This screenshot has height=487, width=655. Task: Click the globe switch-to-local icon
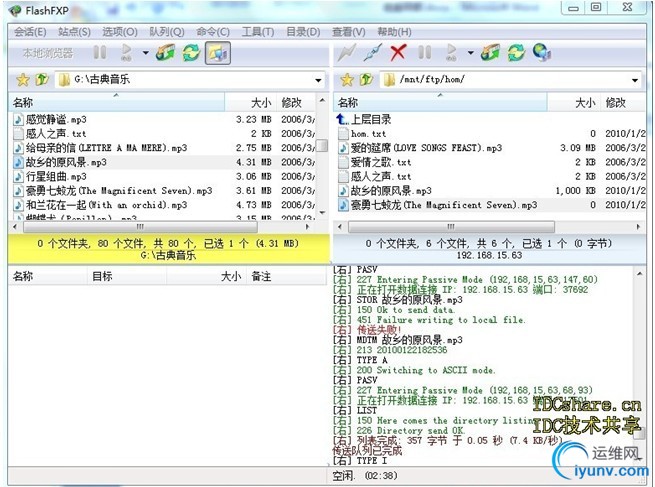(542, 53)
